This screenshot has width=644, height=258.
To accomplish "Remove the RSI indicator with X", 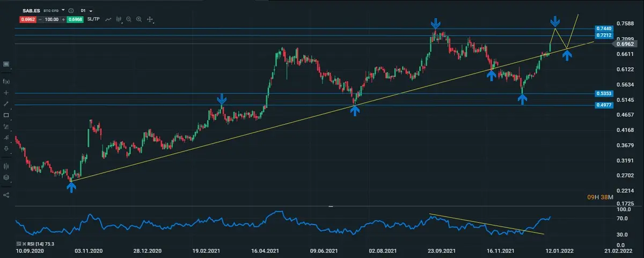I will point(25,244).
